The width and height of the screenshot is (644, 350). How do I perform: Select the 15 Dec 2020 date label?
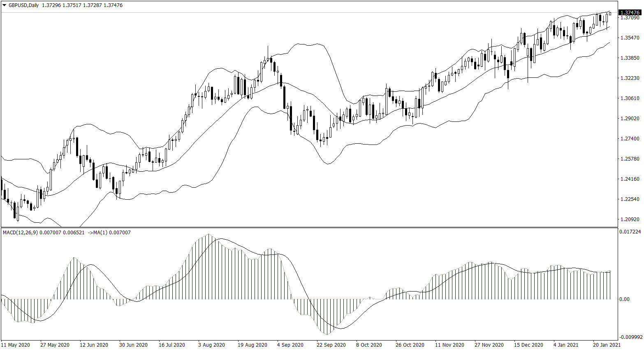(x=528, y=345)
